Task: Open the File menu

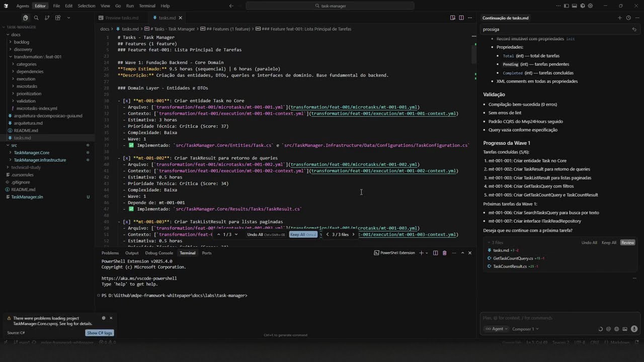Action: [56, 6]
